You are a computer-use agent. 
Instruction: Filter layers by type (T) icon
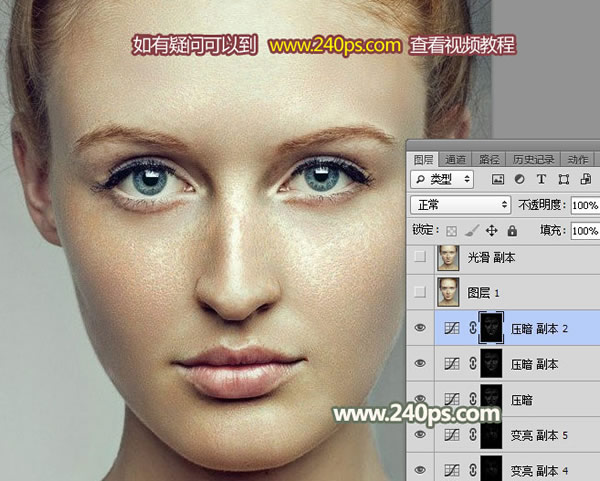click(541, 179)
